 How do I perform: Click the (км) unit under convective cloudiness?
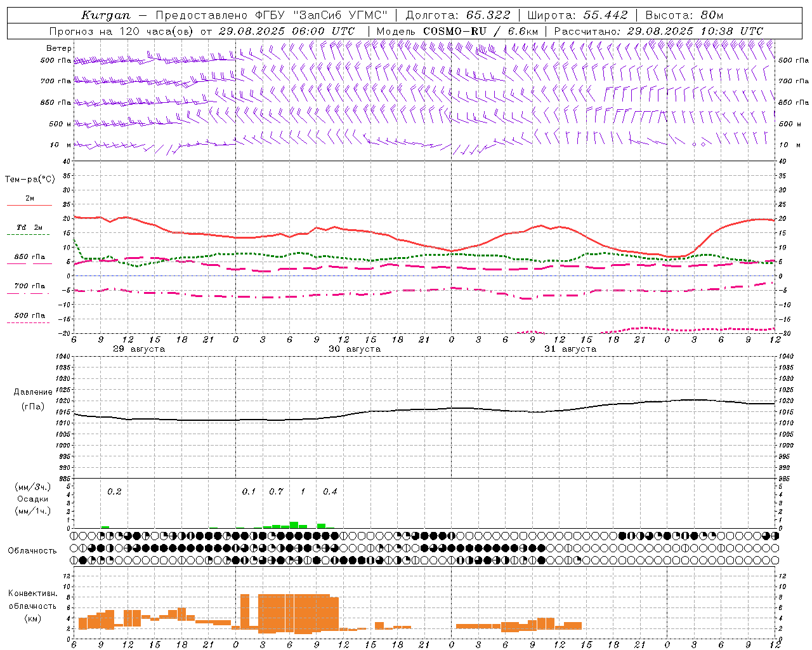click(x=33, y=618)
